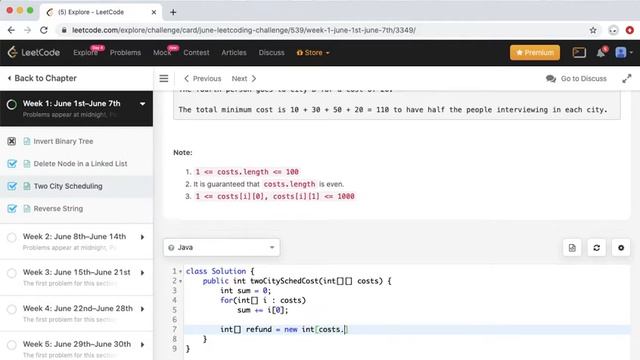Click the 'Note:' heading text
Viewport: 640px width, 360px height.
(183, 152)
